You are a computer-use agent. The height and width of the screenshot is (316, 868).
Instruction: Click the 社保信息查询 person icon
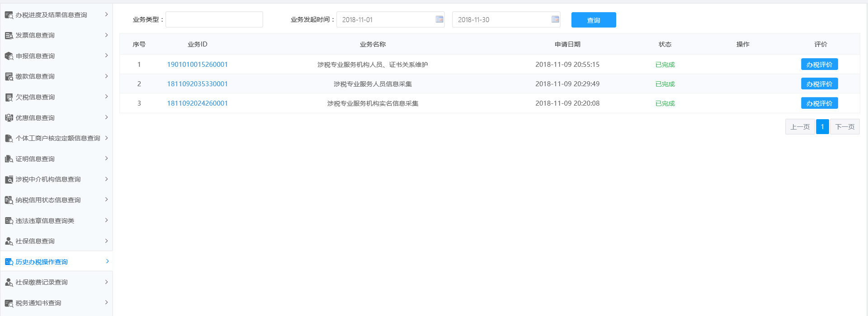(9, 241)
